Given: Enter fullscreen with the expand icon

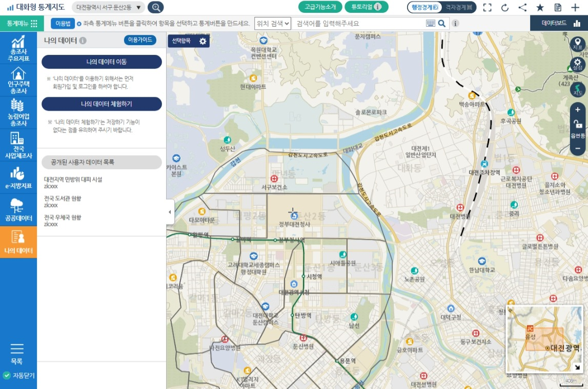Looking at the screenshot, I should point(487,8).
